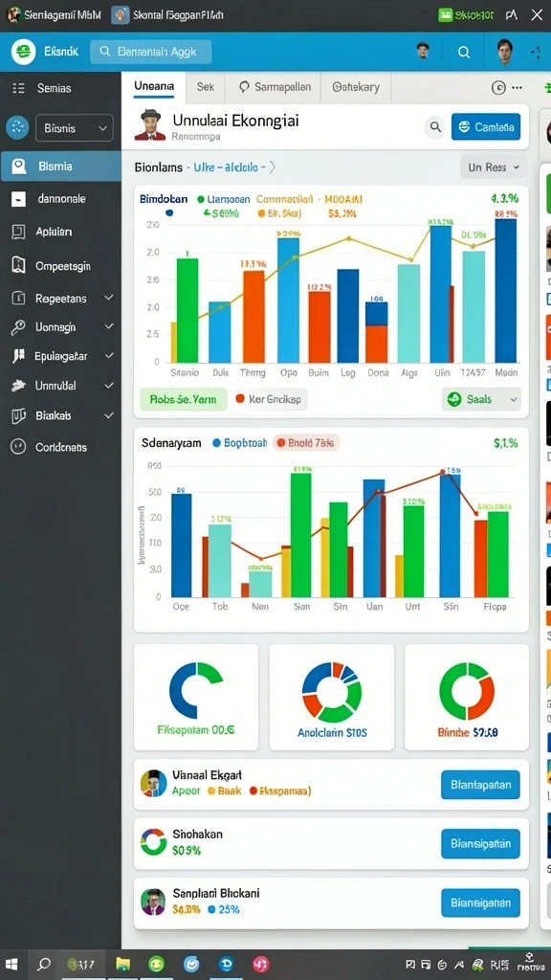Viewport: 551px width, 980px height.
Task: Expand the Un Ress dropdown
Action: [x=495, y=167]
